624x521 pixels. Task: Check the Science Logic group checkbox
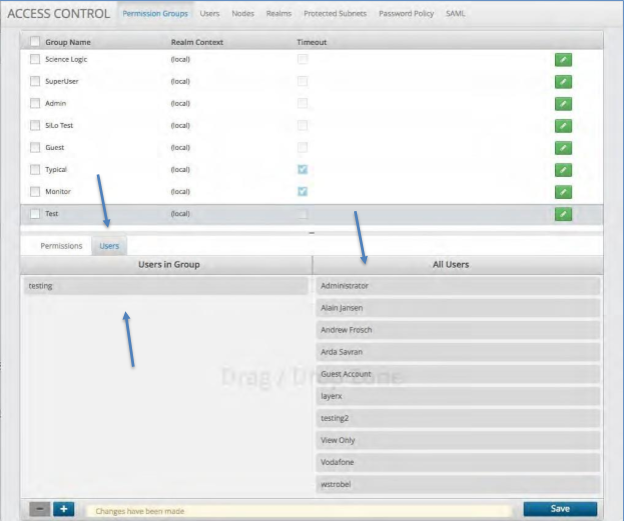coord(35,60)
